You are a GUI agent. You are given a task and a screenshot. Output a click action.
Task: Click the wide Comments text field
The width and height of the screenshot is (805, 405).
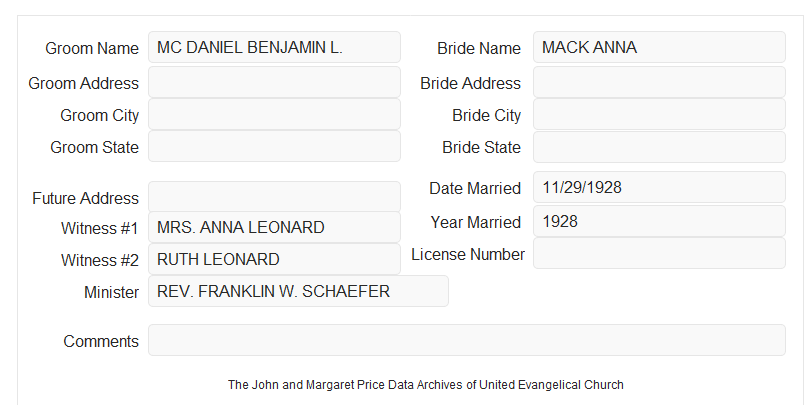point(467,340)
